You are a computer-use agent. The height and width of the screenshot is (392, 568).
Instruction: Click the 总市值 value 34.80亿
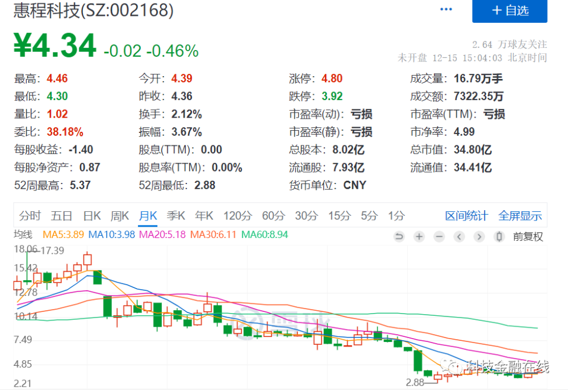[473, 149]
